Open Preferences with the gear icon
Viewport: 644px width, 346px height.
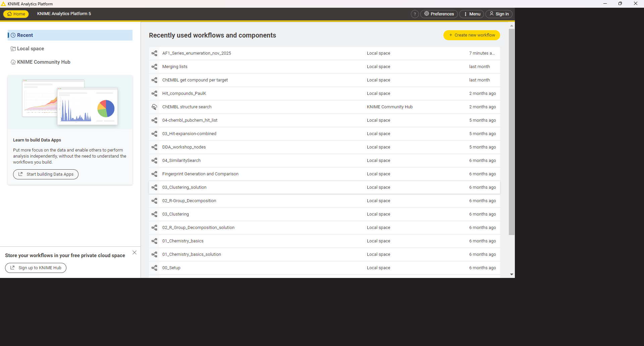tap(439, 14)
